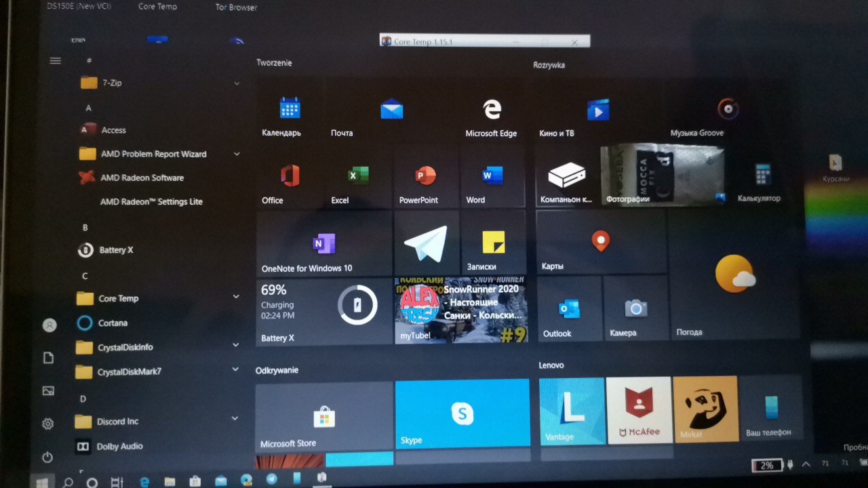Show hidden system tray icons
868x488 pixels.
coord(806,465)
